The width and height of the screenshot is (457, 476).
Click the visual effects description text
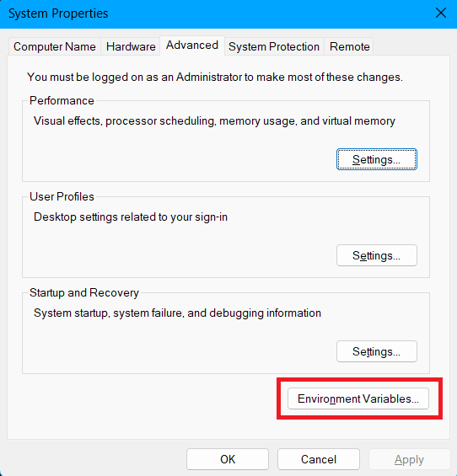point(214,120)
